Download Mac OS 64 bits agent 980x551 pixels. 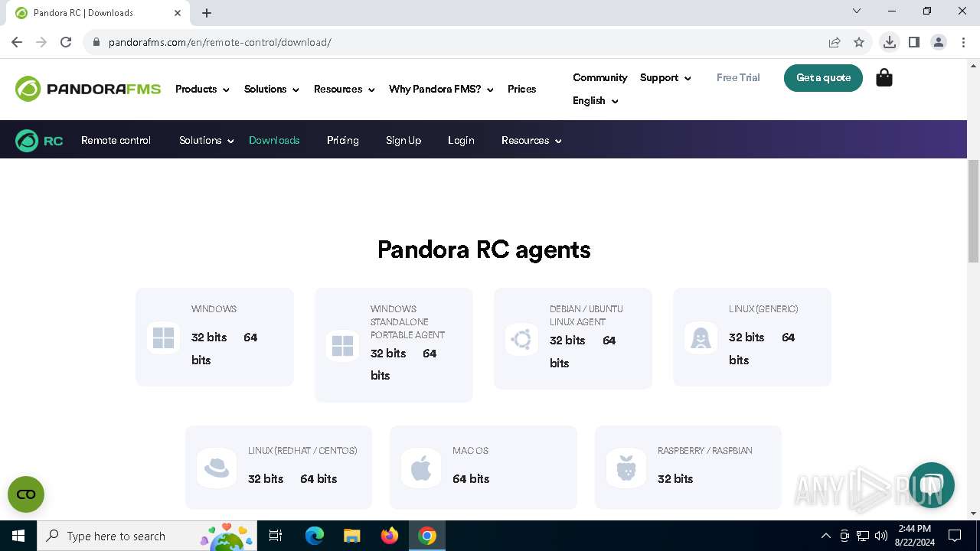point(471,479)
